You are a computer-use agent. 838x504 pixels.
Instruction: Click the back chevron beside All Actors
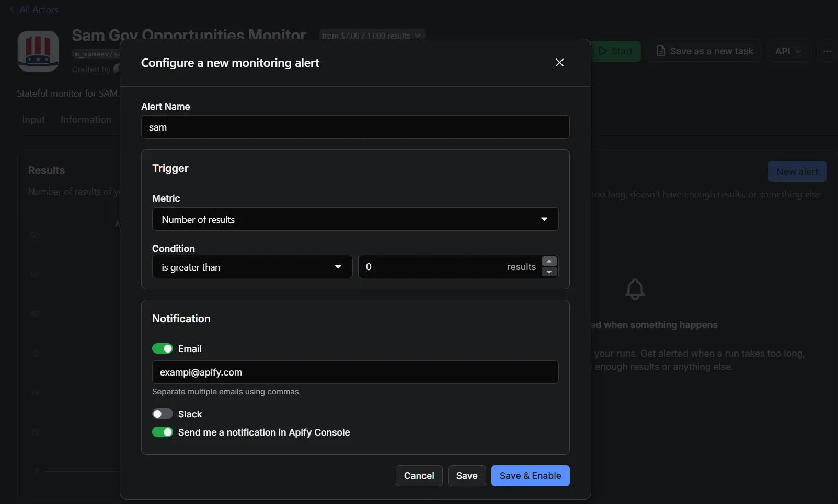point(12,9)
